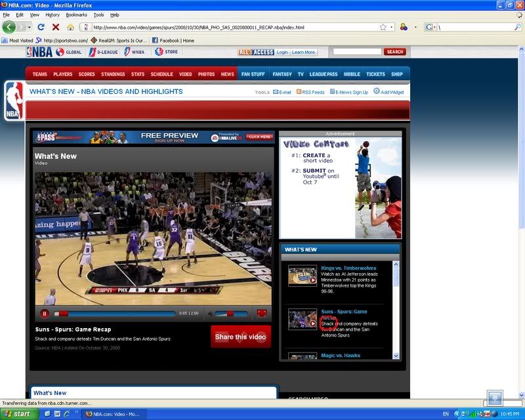525x420 pixels.
Task: Bookmark this page with the star
Action: point(383,27)
